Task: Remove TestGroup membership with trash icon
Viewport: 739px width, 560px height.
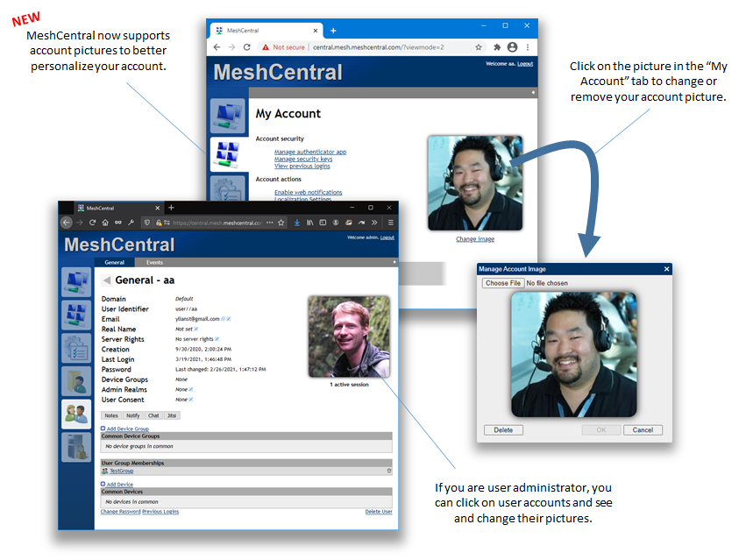Action: 389,471
